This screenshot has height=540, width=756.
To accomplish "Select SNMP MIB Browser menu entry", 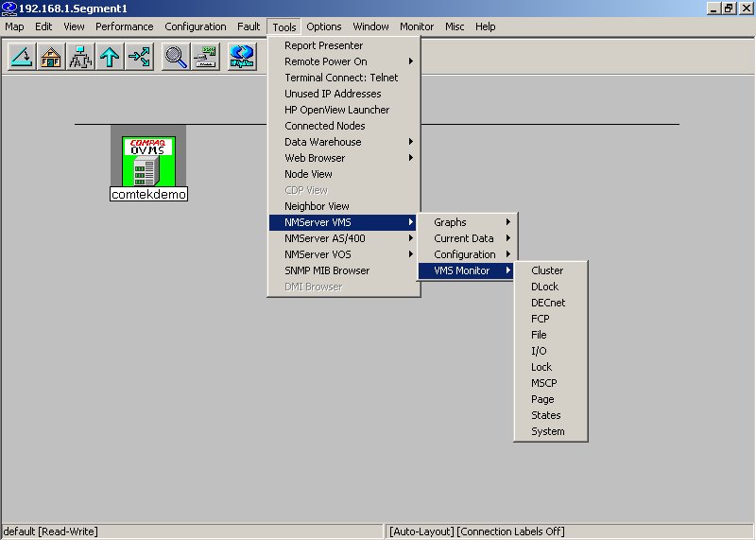I will pyautogui.click(x=327, y=270).
